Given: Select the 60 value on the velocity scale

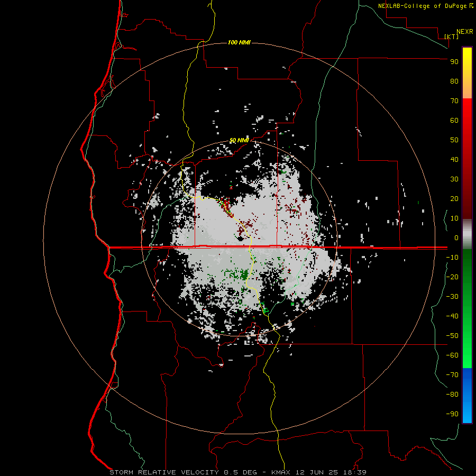Looking at the screenshot, I should [x=454, y=121].
